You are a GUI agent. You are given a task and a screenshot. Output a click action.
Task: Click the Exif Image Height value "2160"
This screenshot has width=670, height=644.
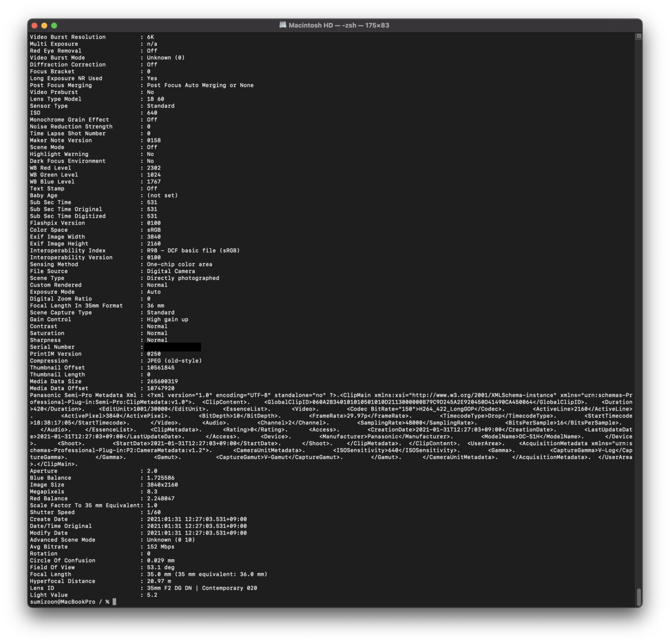click(x=154, y=244)
